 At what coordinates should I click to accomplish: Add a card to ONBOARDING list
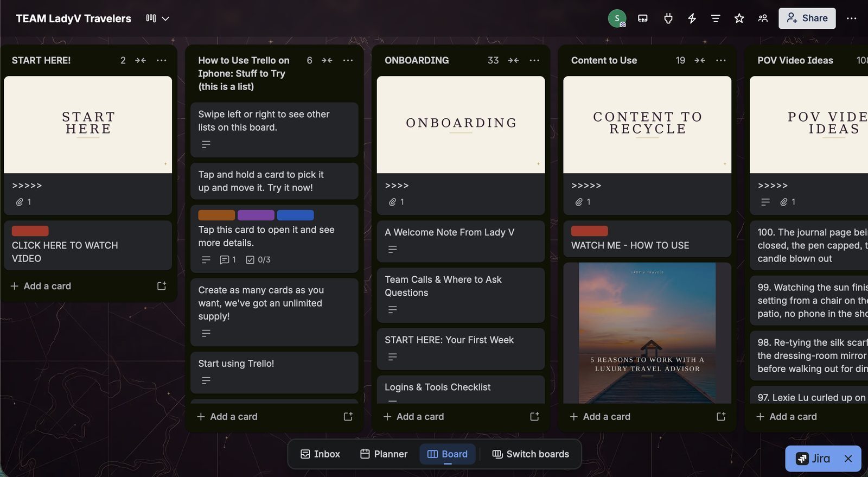coord(451,417)
